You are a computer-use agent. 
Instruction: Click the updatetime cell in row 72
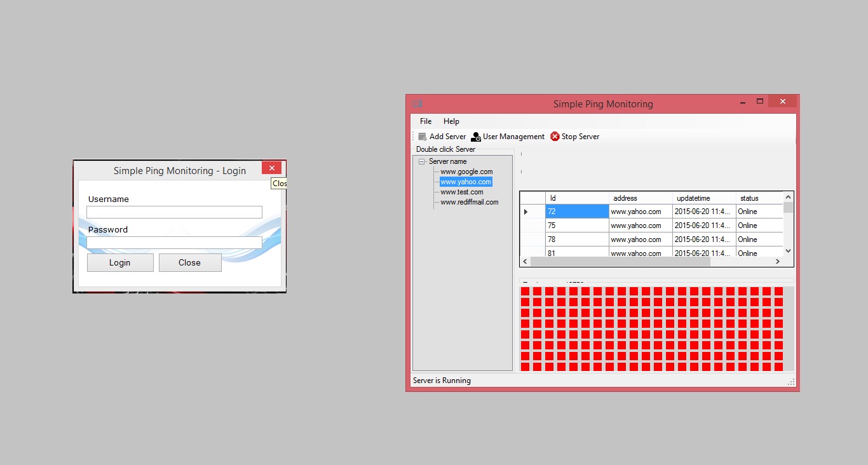pos(704,212)
